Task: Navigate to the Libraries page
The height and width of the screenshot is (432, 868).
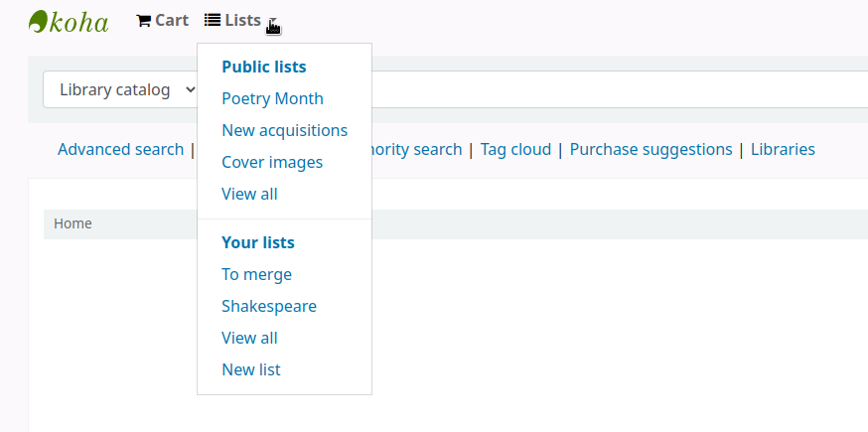Action: 783,150
